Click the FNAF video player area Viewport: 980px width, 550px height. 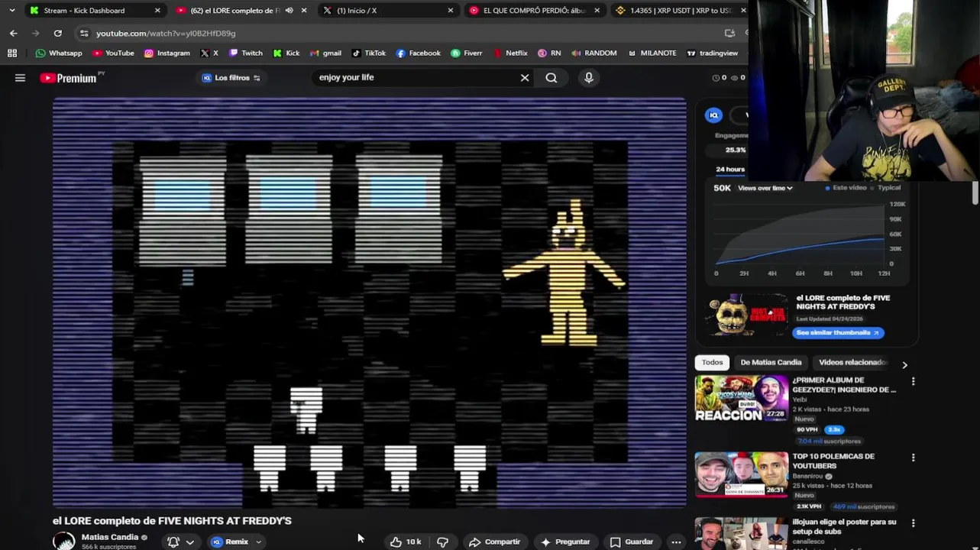[x=370, y=302]
